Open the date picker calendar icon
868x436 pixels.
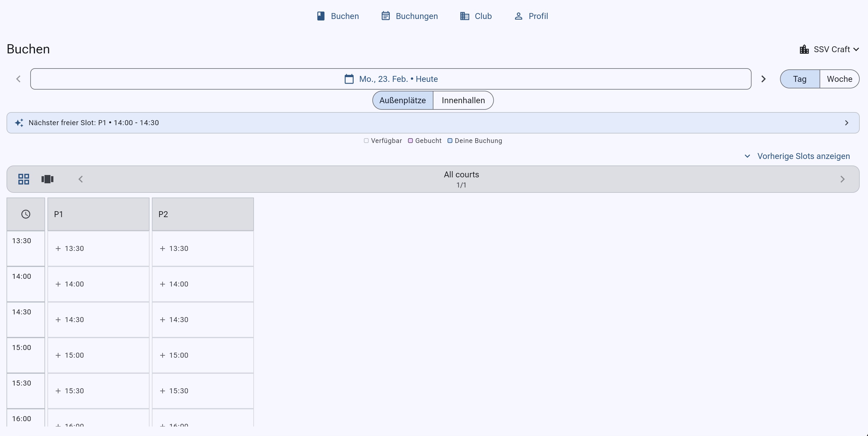(x=349, y=79)
